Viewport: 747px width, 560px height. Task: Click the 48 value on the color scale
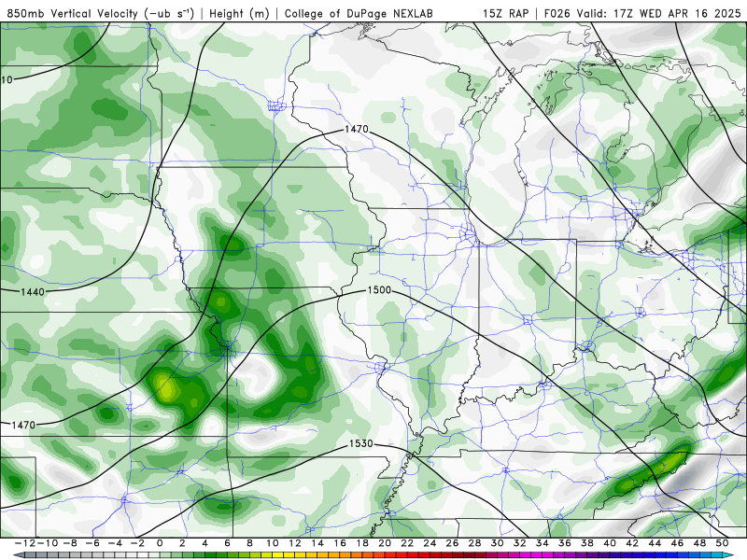click(x=699, y=543)
